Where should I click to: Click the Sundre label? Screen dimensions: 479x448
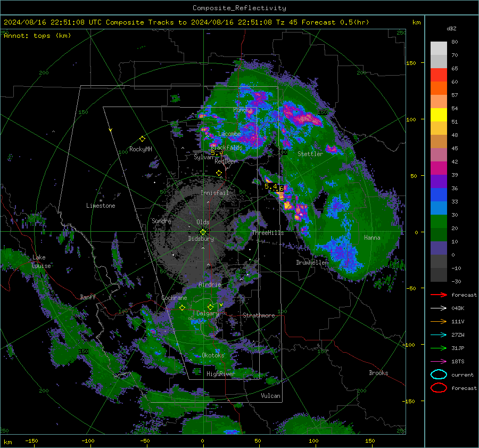coord(161,221)
